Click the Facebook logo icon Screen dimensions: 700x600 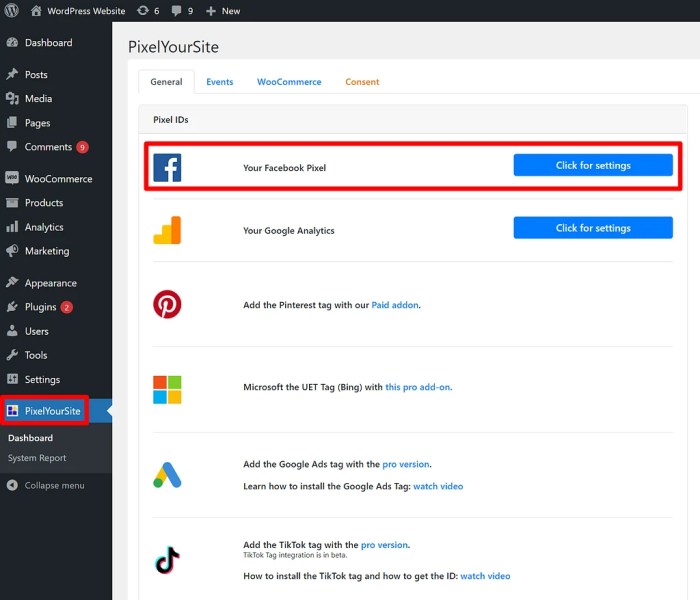(x=167, y=167)
